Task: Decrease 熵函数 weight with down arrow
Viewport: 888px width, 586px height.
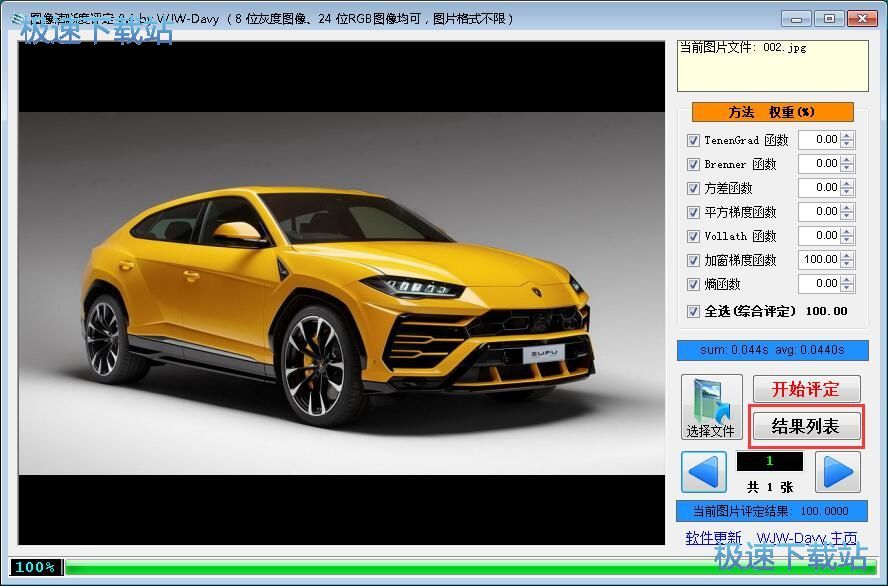Action: click(847, 288)
